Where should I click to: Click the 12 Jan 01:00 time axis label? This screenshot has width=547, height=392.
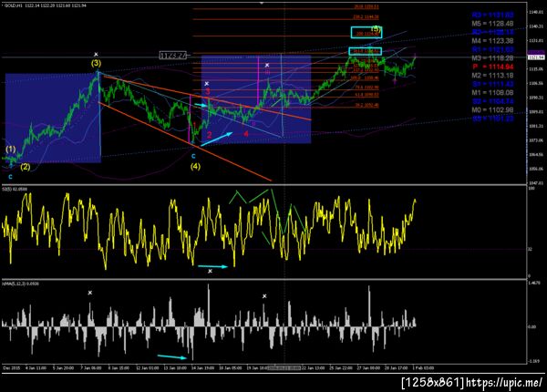[147, 368]
